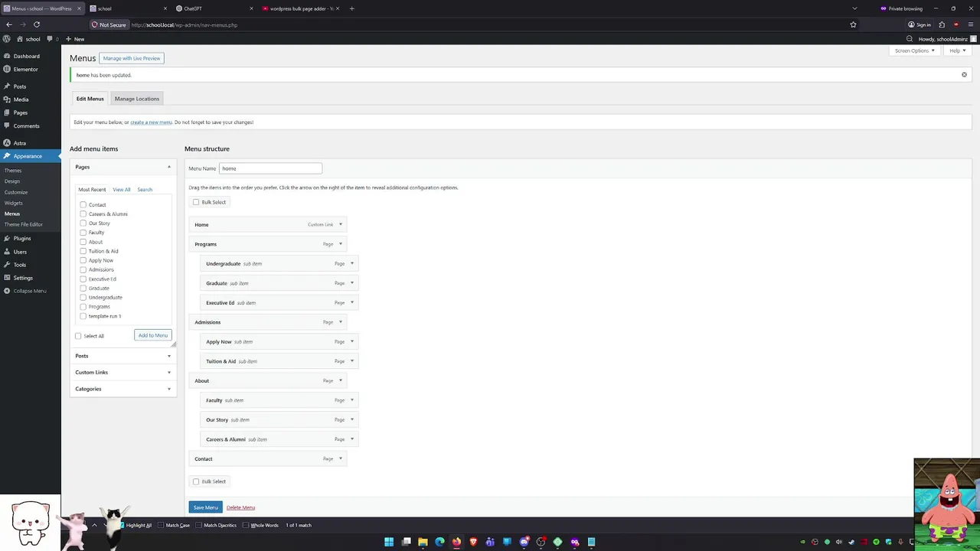
Task: Click the search icon in admin bar
Action: pos(910,39)
